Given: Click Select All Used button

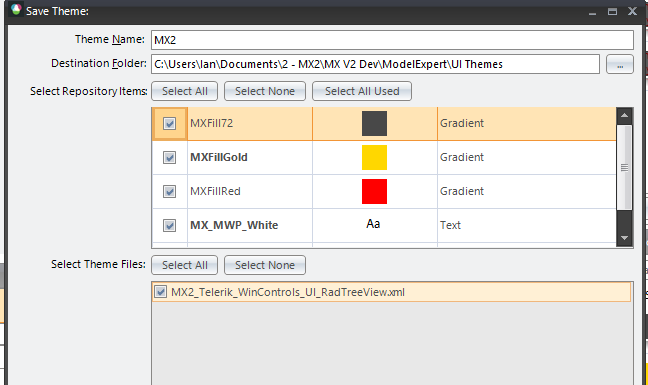Looking at the screenshot, I should 362,91.
